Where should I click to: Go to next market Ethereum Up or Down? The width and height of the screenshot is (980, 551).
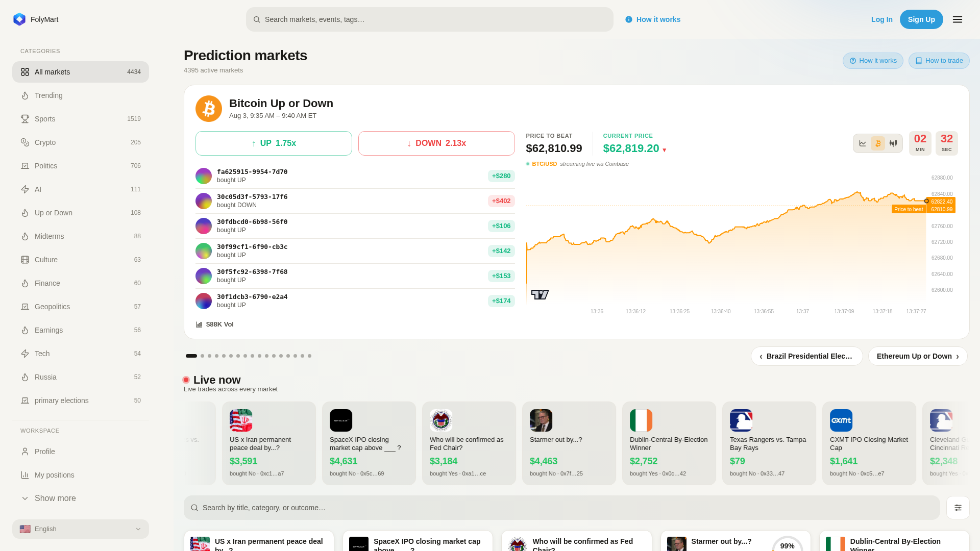[918, 356]
